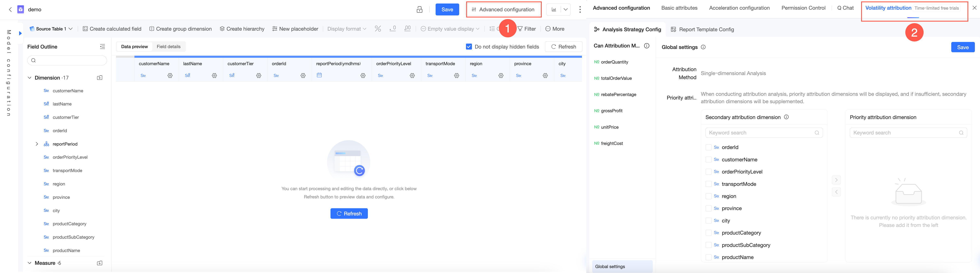This screenshot has width=980, height=273.
Task: Click the add-folder icon next to Dimension
Action: point(100,78)
